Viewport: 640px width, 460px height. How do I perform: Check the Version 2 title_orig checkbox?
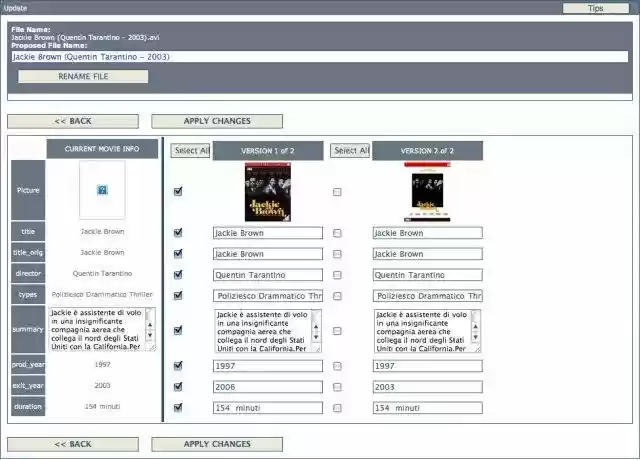tap(337, 254)
